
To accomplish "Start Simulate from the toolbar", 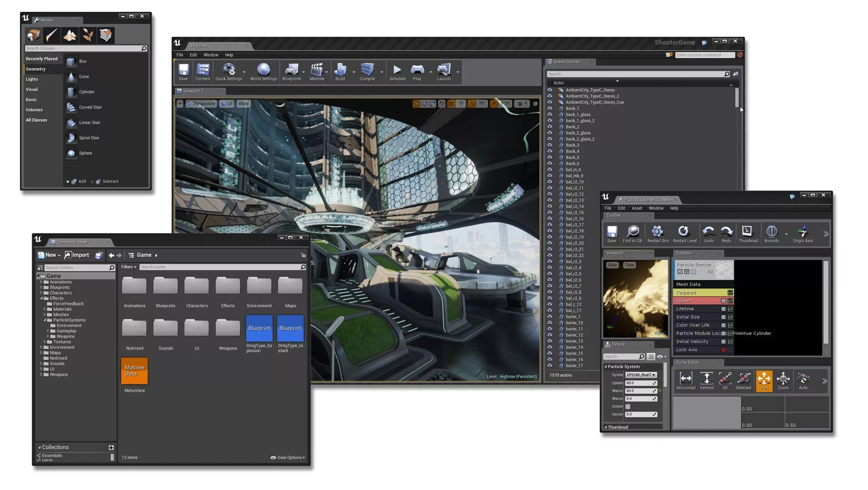I will pyautogui.click(x=397, y=72).
